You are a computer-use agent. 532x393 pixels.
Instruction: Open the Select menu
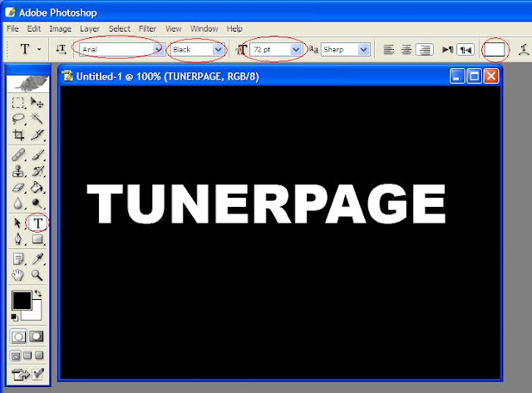[120, 29]
